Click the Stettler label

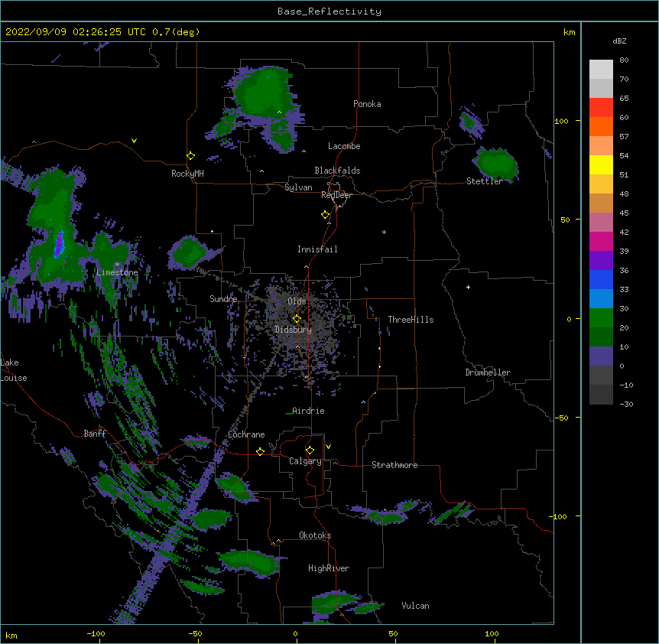coord(485,181)
